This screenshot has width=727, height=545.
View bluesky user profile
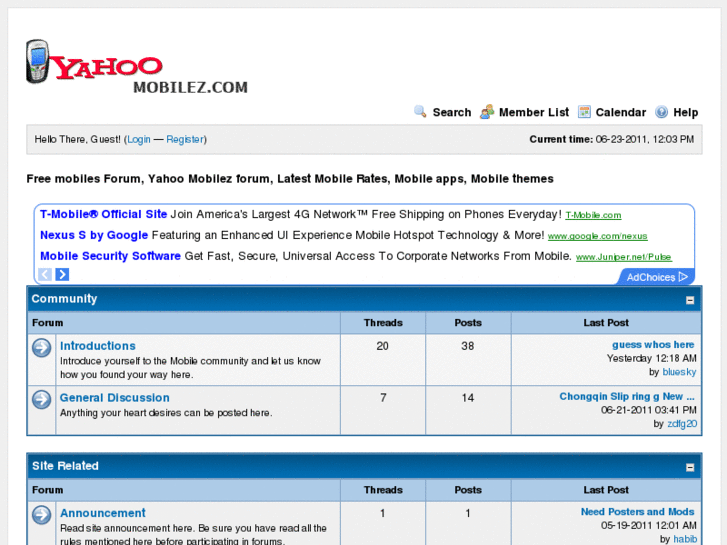coord(679,372)
